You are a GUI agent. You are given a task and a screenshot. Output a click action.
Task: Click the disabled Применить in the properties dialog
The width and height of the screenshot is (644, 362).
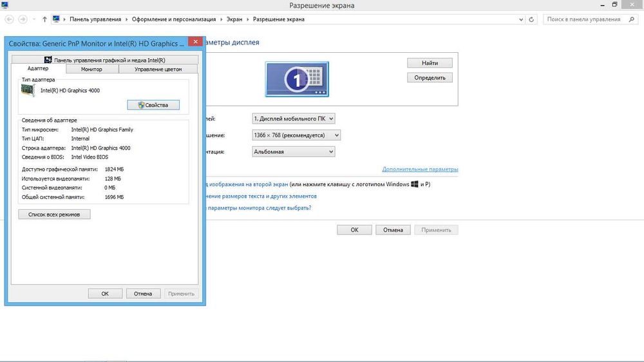click(181, 294)
